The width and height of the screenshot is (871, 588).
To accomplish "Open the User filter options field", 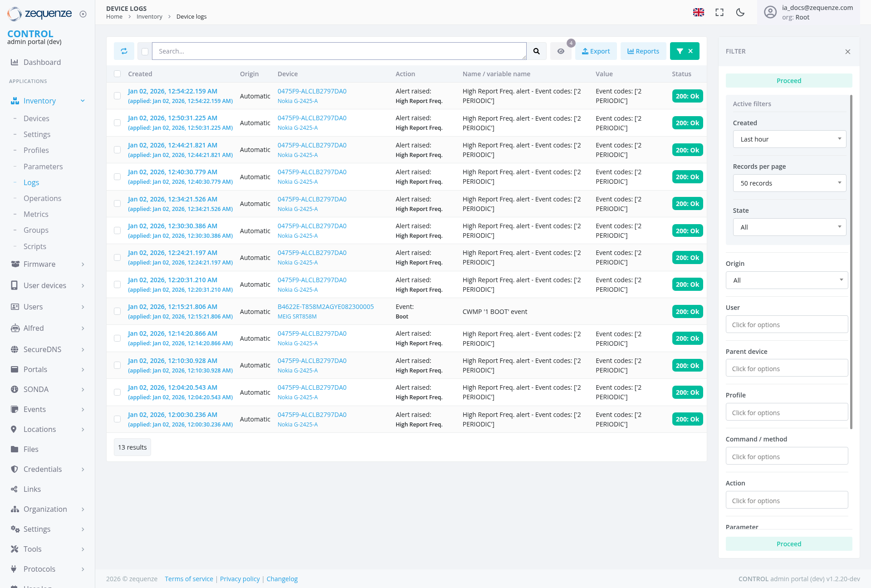I will click(x=787, y=324).
